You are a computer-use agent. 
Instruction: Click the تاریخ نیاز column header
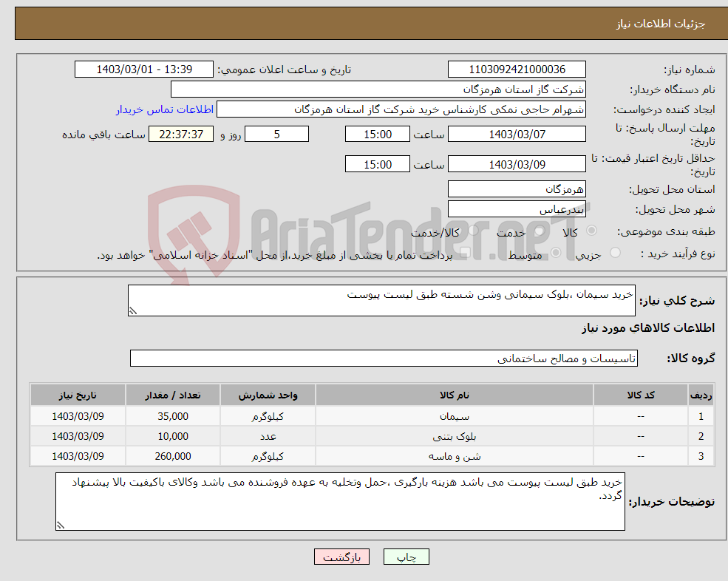click(x=78, y=395)
